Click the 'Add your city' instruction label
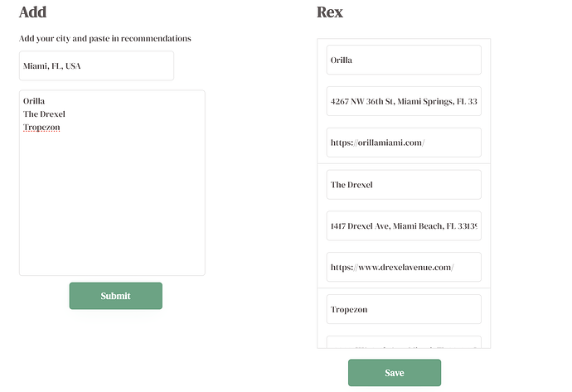Screen dimensions: 572x392 [x=105, y=38]
